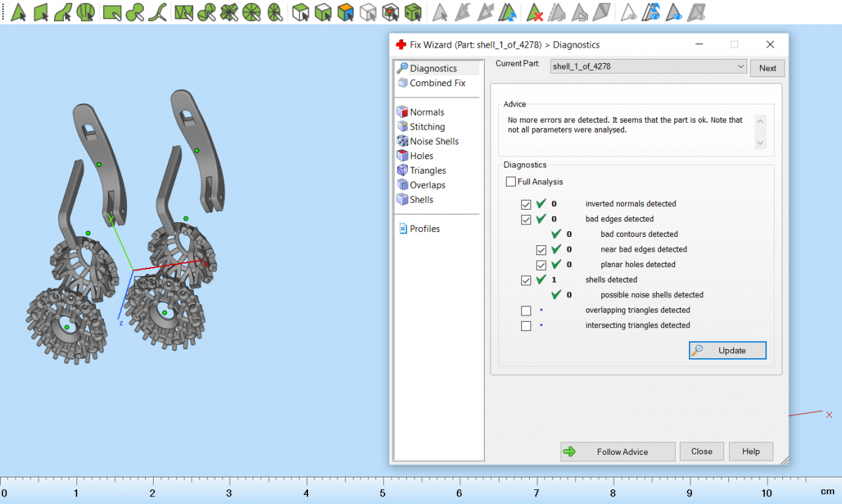Click Next to switch to next part

coord(767,68)
